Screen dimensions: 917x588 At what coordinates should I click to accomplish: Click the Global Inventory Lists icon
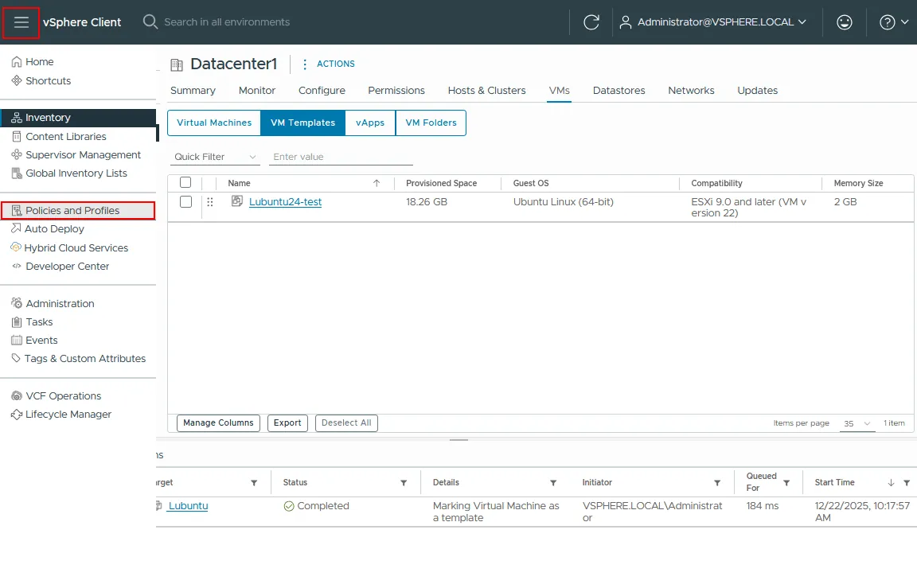coord(17,173)
